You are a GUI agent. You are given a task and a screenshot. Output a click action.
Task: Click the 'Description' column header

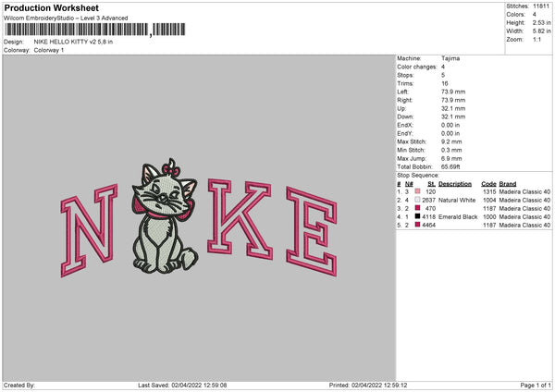coord(455,184)
